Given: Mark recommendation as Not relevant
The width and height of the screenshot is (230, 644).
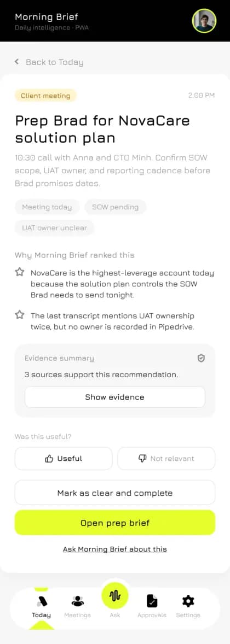Looking at the screenshot, I should point(166,458).
